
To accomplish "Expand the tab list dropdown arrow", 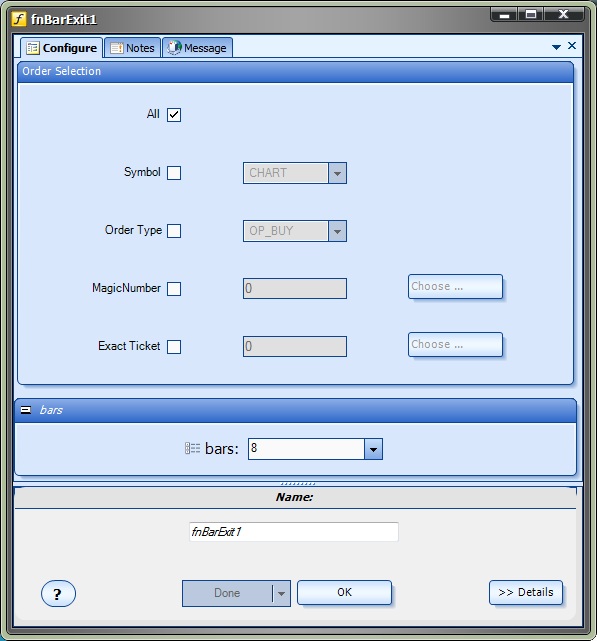I will pos(556,47).
